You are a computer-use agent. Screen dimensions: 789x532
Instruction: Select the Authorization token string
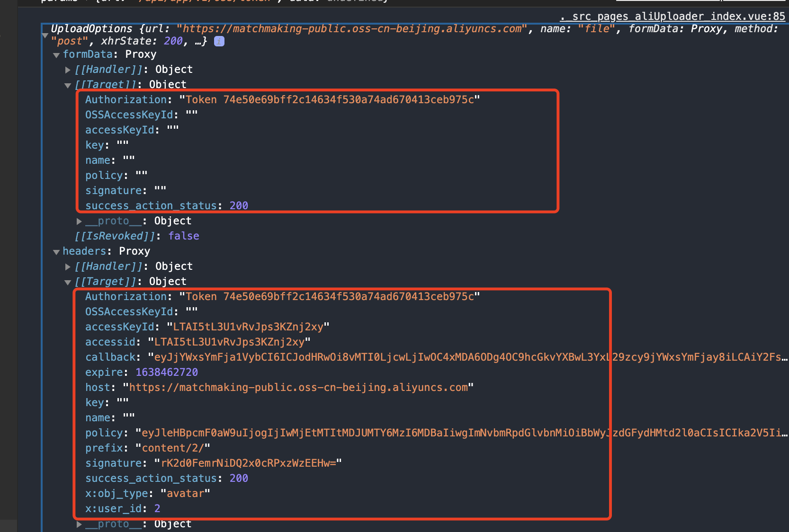click(x=331, y=99)
